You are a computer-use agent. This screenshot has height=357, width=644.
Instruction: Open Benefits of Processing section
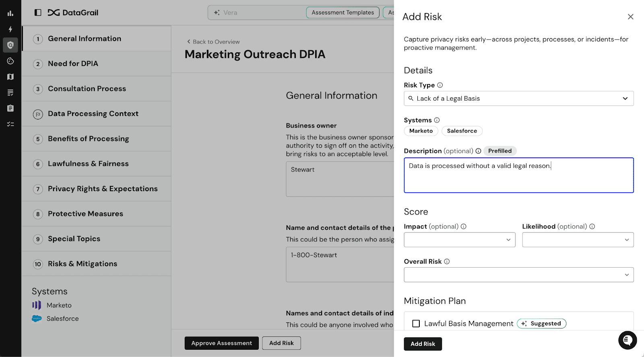tap(97, 139)
